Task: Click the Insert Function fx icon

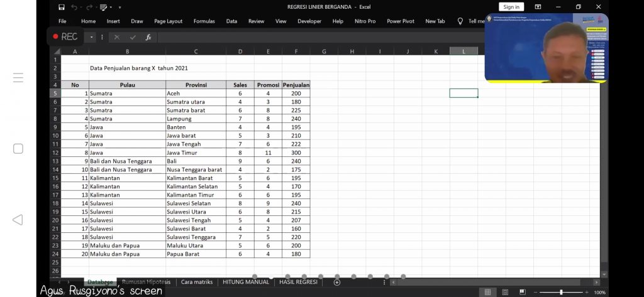Action: [x=148, y=38]
